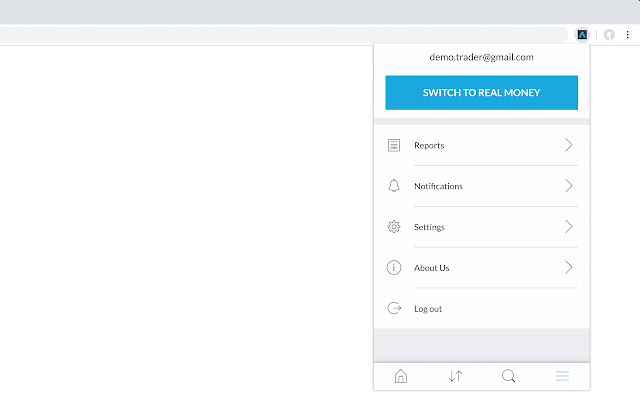640x400 pixels.
Task: Expand the Notifications chevron arrow
Action: pyautogui.click(x=568, y=186)
